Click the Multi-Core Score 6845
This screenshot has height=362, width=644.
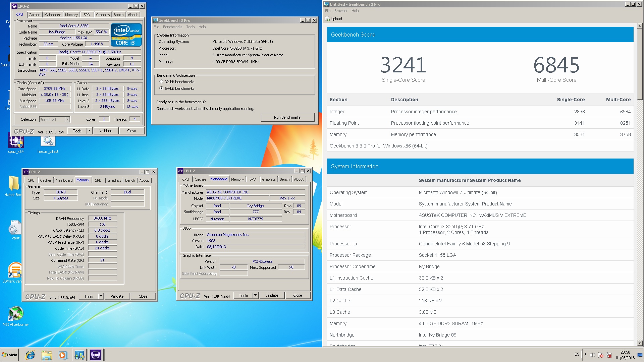(557, 65)
